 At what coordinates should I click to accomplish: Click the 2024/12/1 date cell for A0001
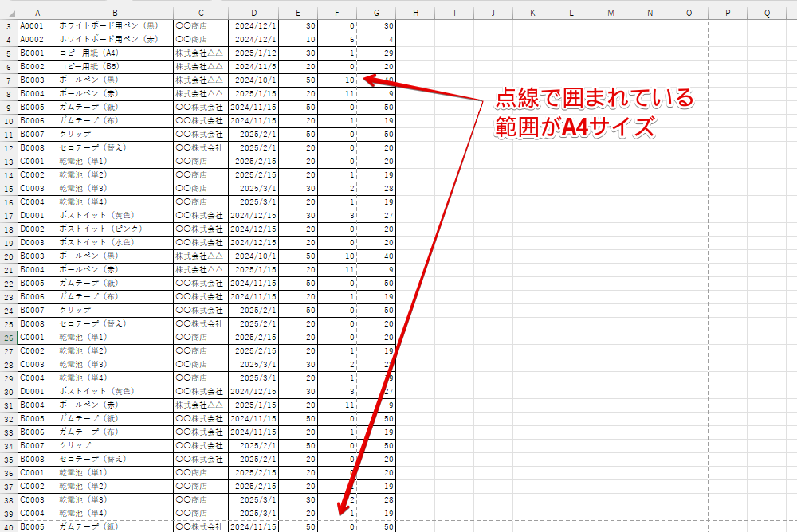tap(253, 26)
